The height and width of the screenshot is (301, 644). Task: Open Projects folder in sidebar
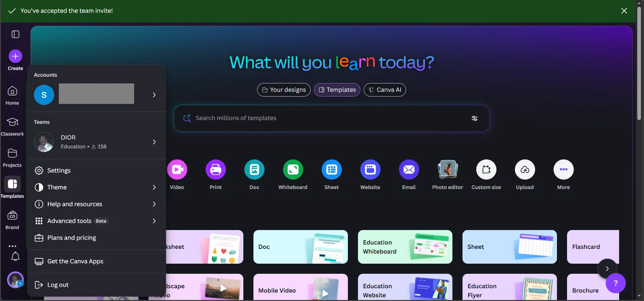12,158
